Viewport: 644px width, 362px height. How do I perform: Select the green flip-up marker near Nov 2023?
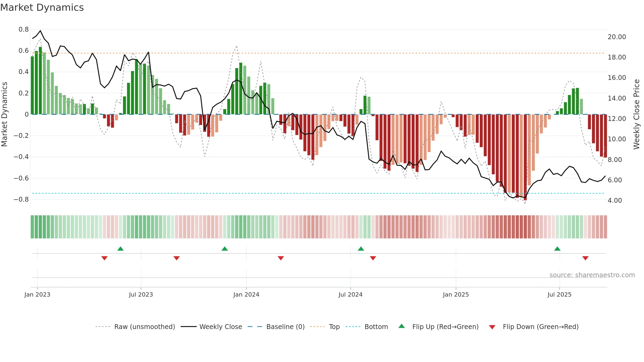click(225, 249)
